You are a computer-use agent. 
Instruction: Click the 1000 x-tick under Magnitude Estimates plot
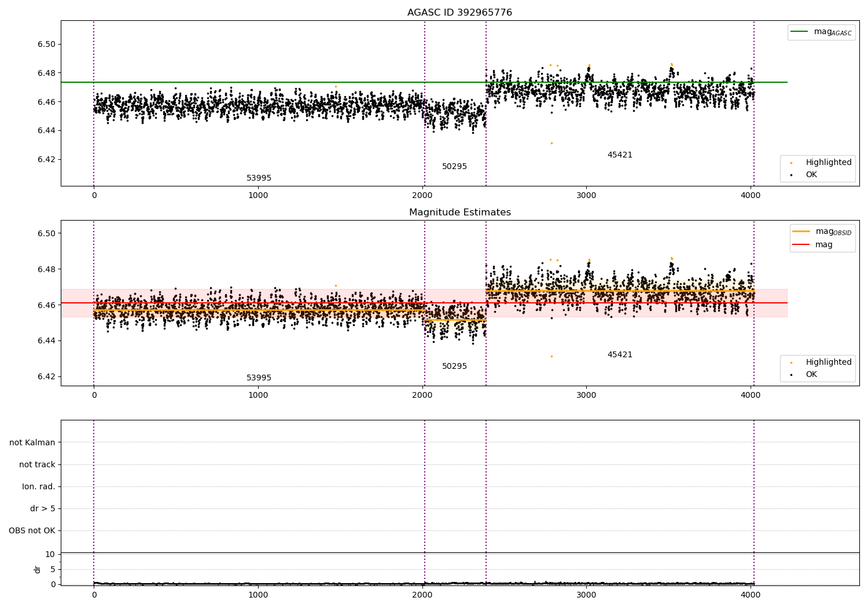[258, 395]
